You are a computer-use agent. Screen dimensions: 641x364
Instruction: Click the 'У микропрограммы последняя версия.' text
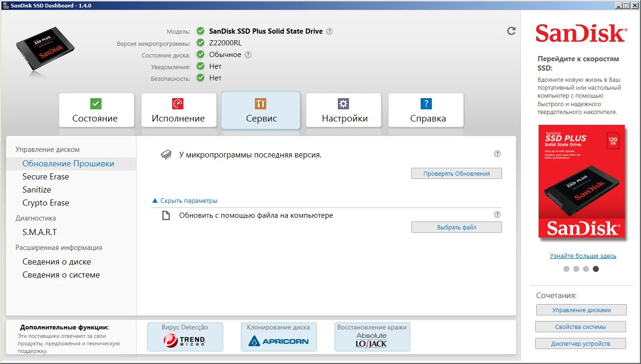(250, 155)
